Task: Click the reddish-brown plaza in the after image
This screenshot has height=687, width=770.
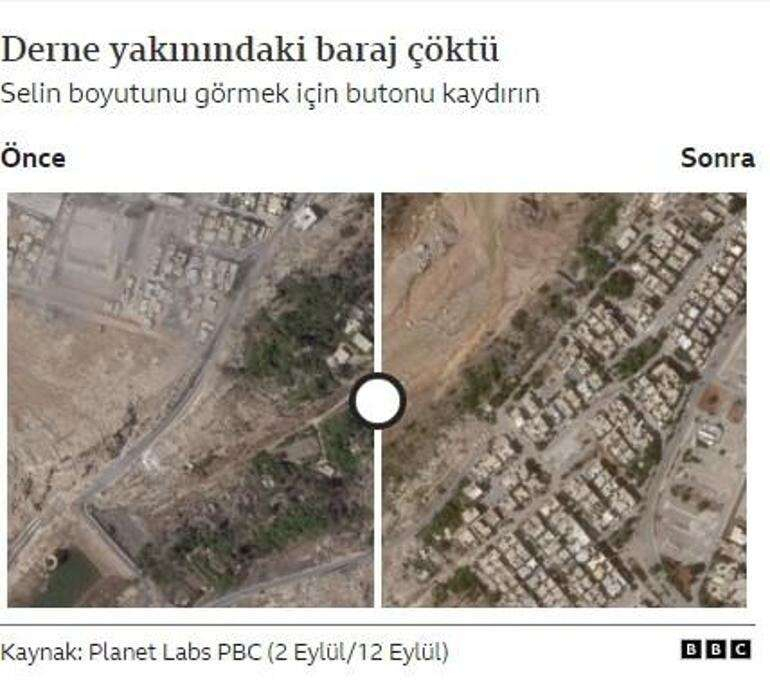Action: (712, 399)
